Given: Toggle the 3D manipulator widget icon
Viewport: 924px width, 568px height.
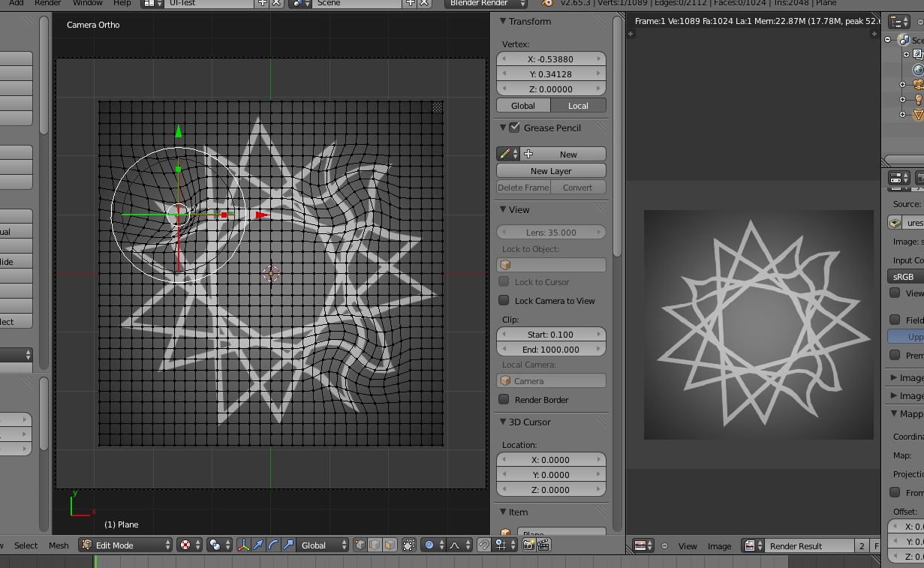Looking at the screenshot, I should click(244, 545).
